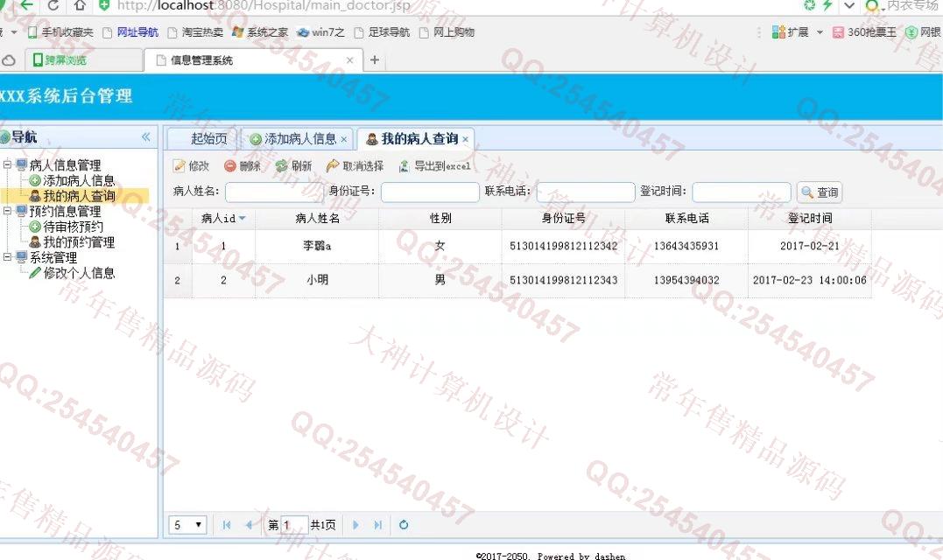
Task: Open the 足球导航 bookmark
Action: tap(382, 31)
